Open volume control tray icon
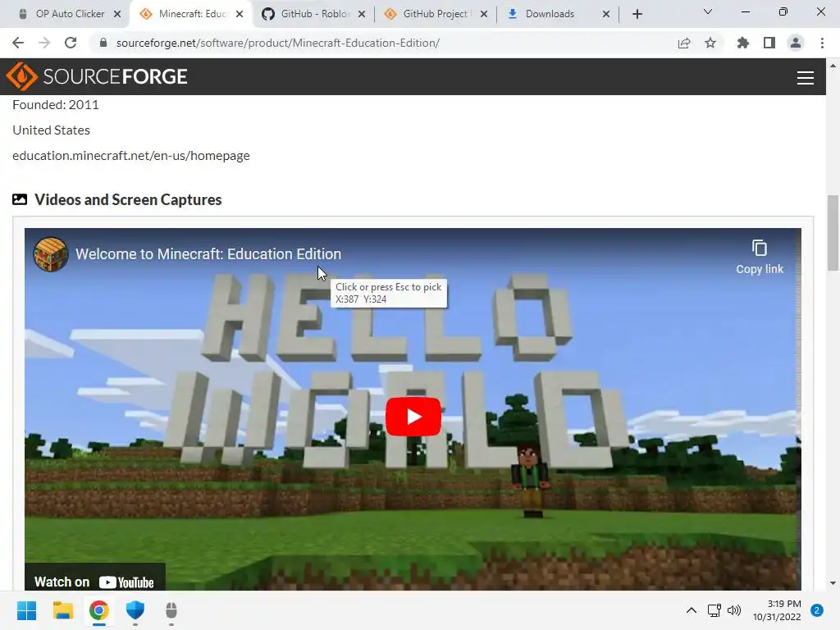This screenshot has width=840, height=630. [x=734, y=610]
